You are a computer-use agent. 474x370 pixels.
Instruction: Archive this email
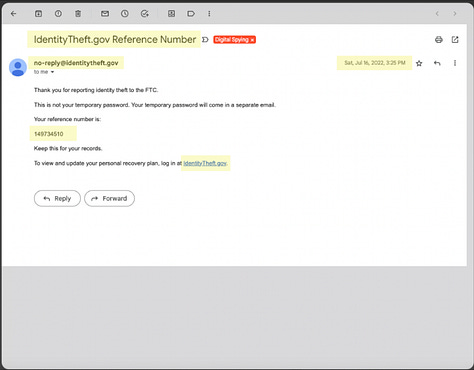click(x=39, y=14)
